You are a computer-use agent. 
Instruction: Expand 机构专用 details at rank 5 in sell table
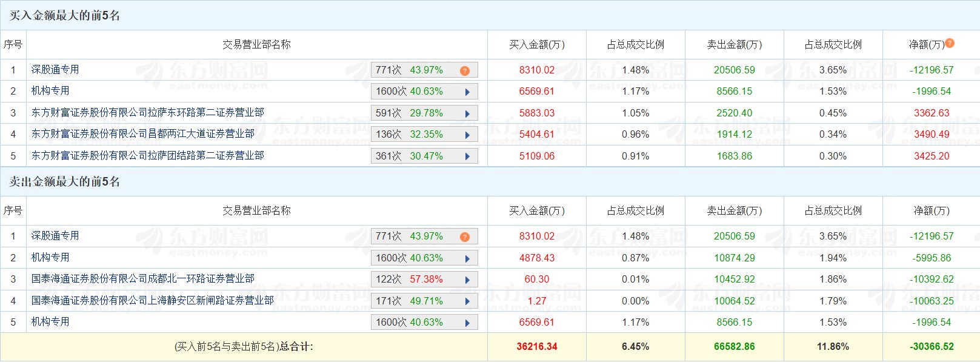(467, 323)
